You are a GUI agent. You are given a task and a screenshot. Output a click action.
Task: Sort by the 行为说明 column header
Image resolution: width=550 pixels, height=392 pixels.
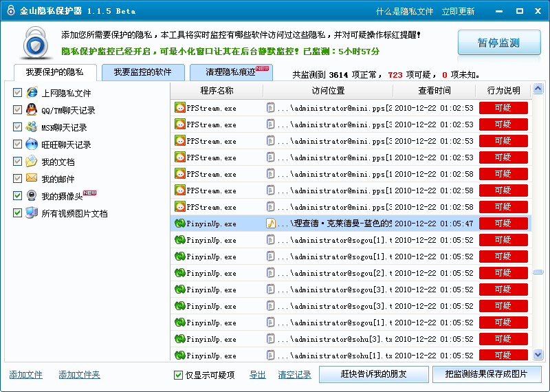(x=504, y=91)
